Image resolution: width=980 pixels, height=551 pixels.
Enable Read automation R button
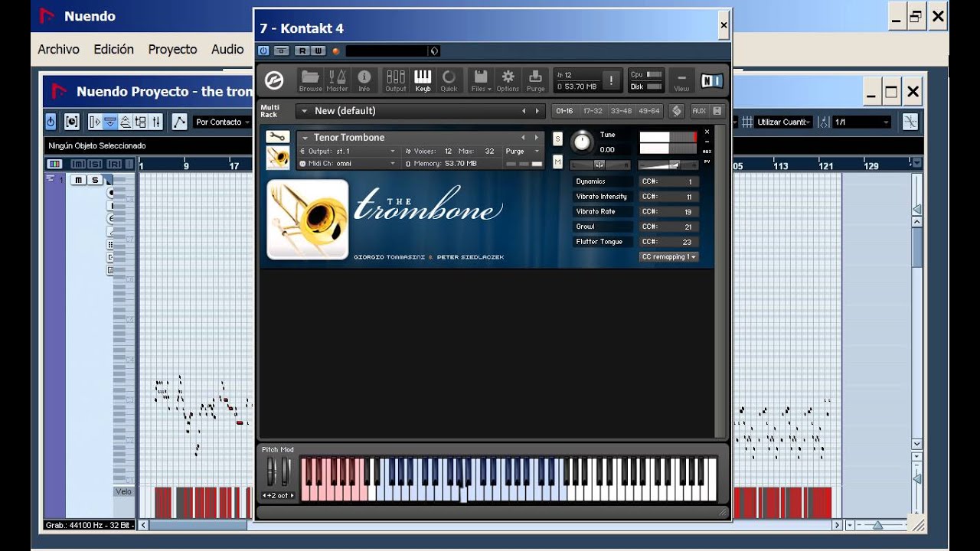click(x=302, y=51)
